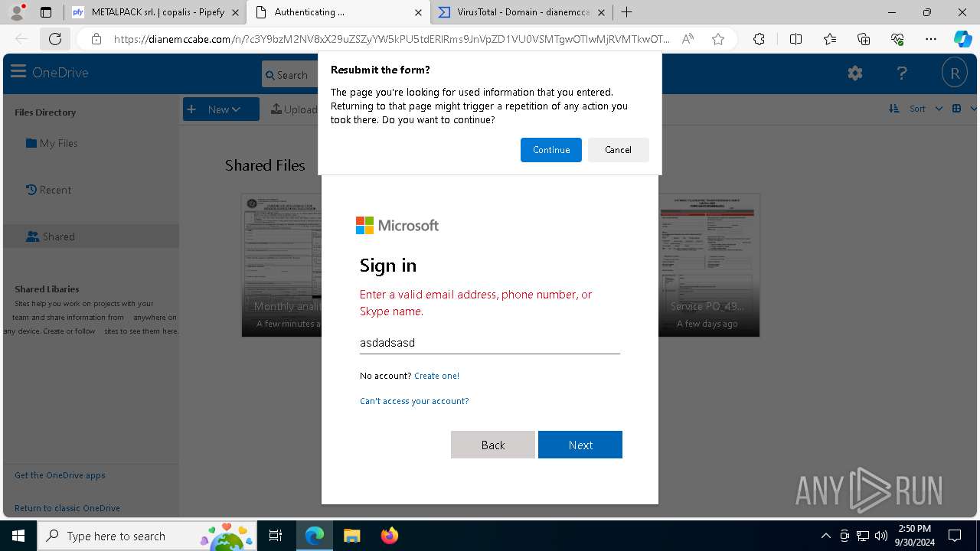Open the Collections icon

864,39
